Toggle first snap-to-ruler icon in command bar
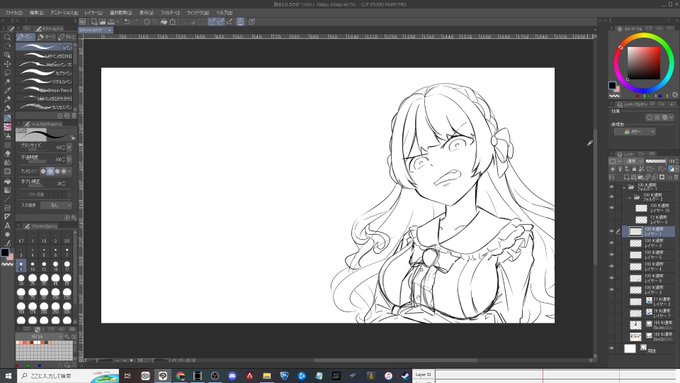680x383 pixels. [212, 22]
